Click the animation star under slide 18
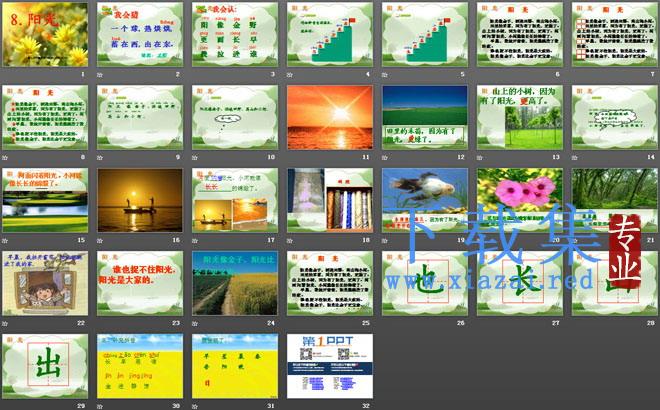 coord(290,240)
